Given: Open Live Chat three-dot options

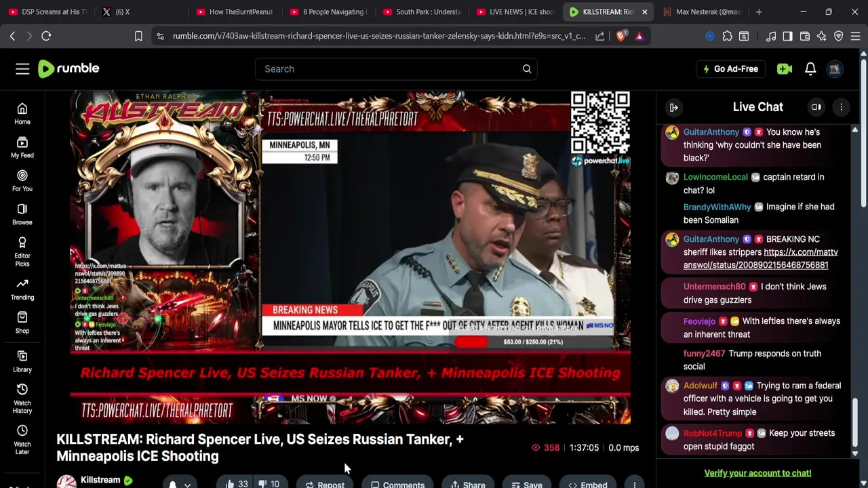Looking at the screenshot, I should click(x=841, y=107).
